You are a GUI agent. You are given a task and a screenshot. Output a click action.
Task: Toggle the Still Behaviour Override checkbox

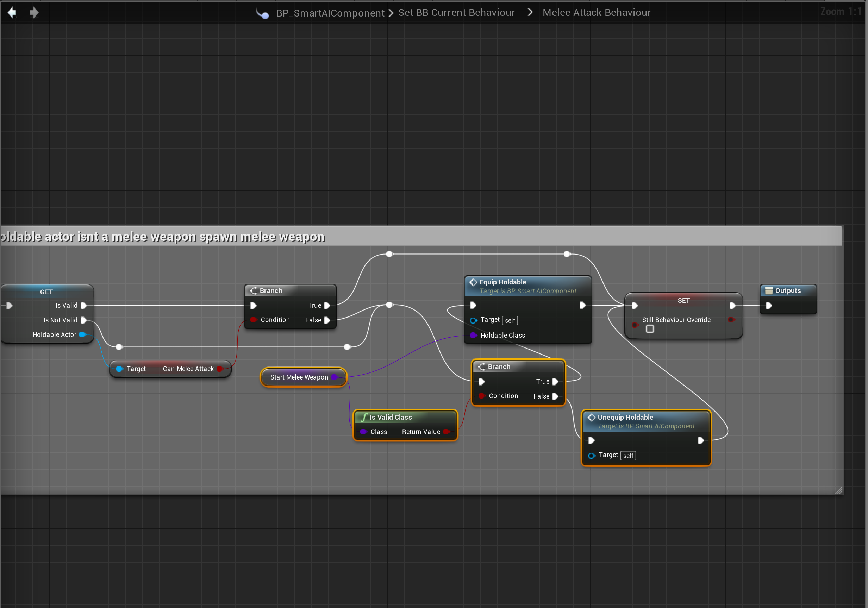(x=650, y=329)
